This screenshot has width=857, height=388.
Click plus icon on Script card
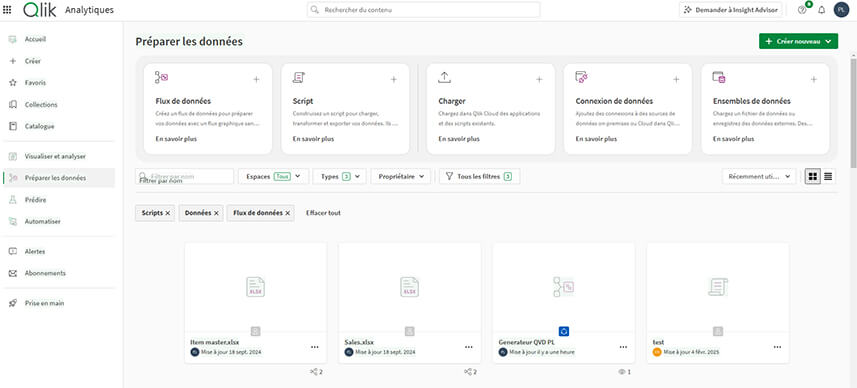coord(394,80)
